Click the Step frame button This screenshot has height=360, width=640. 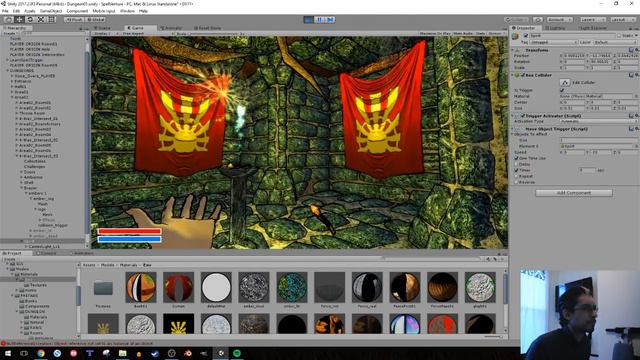coord(330,19)
